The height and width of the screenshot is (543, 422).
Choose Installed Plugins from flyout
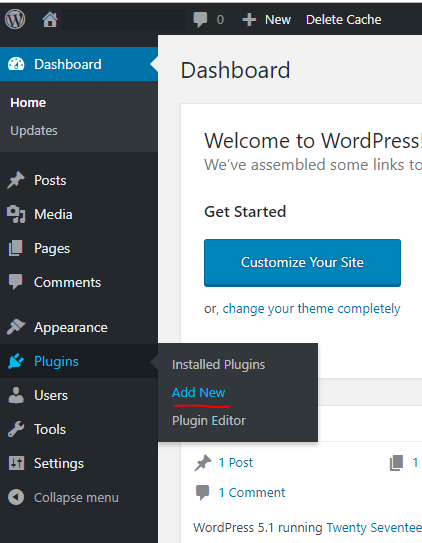tap(218, 365)
